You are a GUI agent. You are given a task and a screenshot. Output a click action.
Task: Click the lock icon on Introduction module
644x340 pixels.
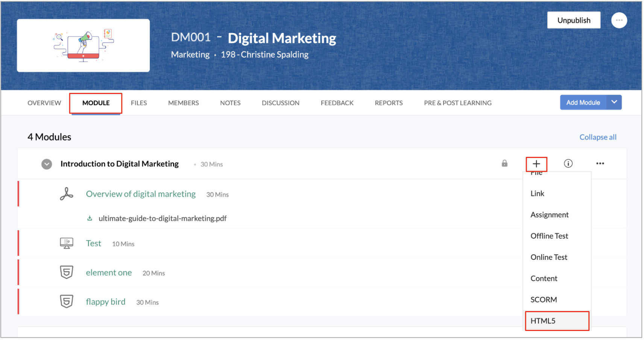(x=504, y=163)
